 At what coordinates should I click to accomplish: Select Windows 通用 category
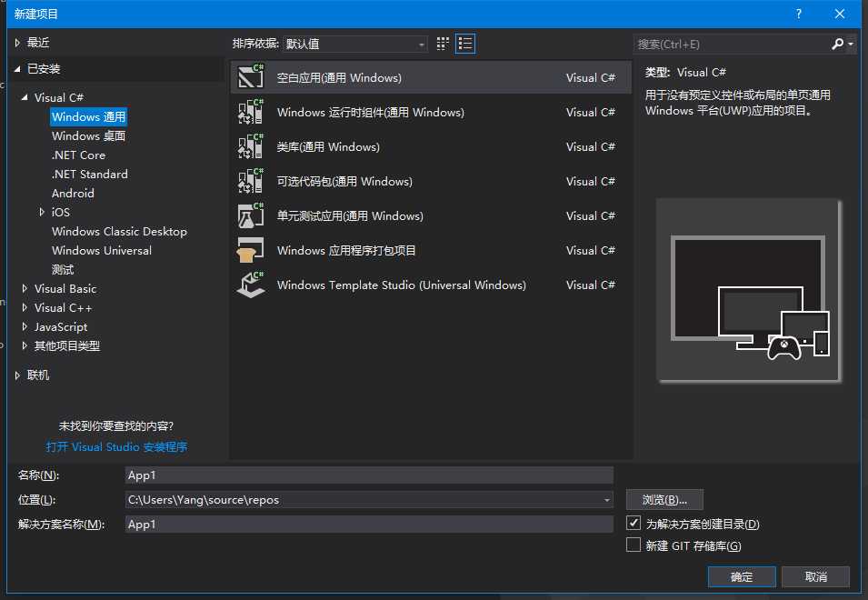88,116
